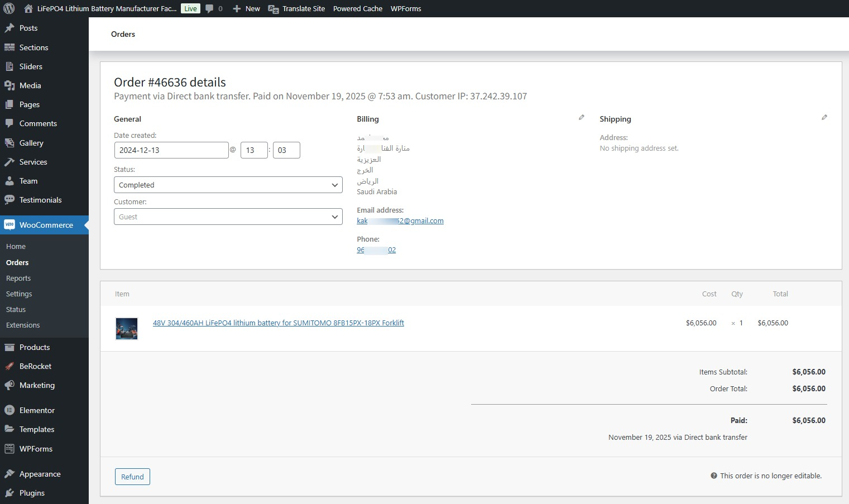The height and width of the screenshot is (504, 849).
Task: Click the help icon beside order not editable
Action: tap(713, 476)
